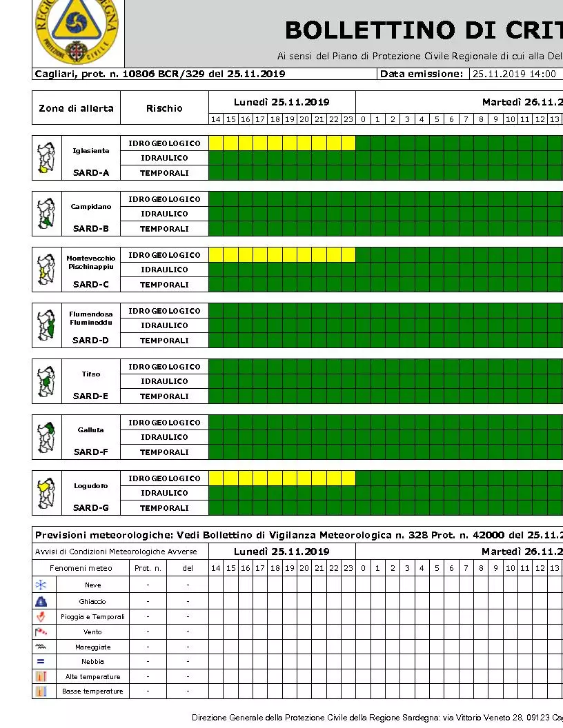Select the Logudoro SARD-G map icon

46,493
